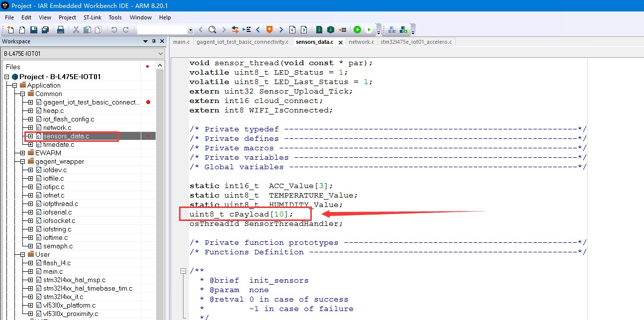Open the B-L475E-IOT01 configuration dropdown

click(x=160, y=54)
